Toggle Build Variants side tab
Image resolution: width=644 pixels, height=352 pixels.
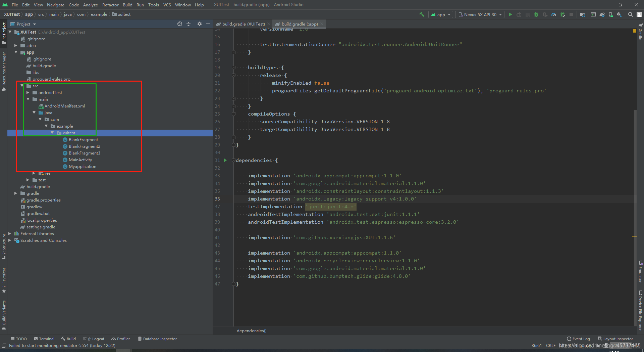pyautogui.click(x=4, y=315)
